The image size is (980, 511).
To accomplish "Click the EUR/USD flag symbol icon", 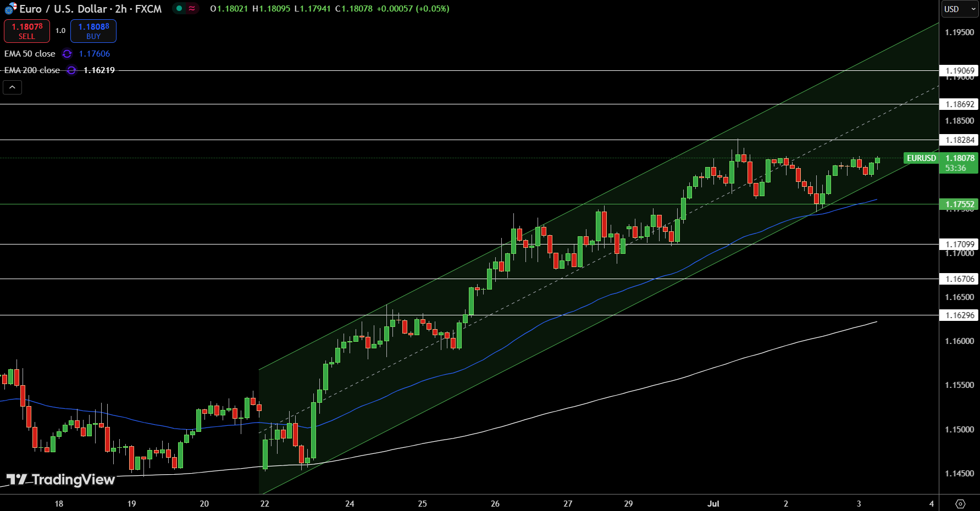I will point(10,8).
